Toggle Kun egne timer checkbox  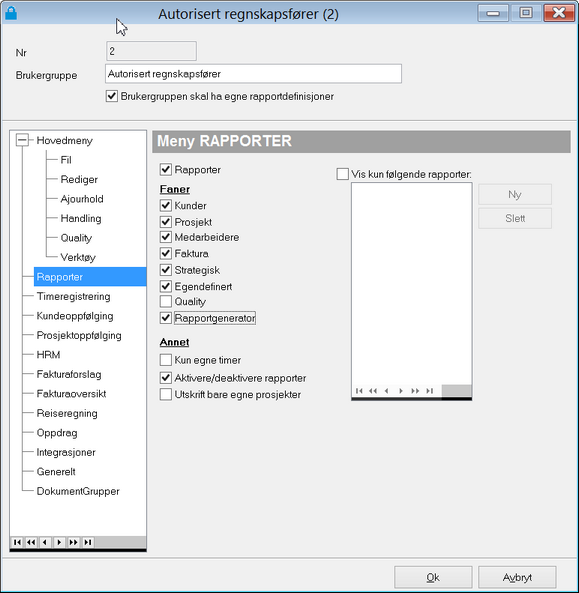tap(166, 360)
